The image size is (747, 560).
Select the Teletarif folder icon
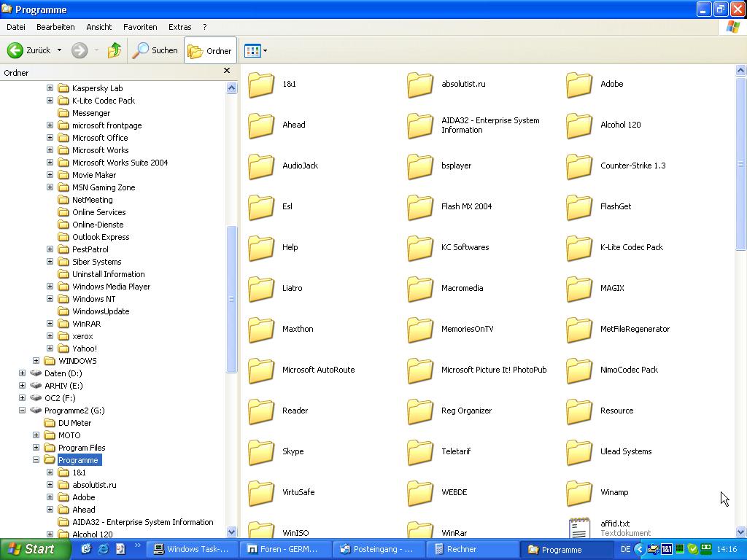tap(420, 452)
